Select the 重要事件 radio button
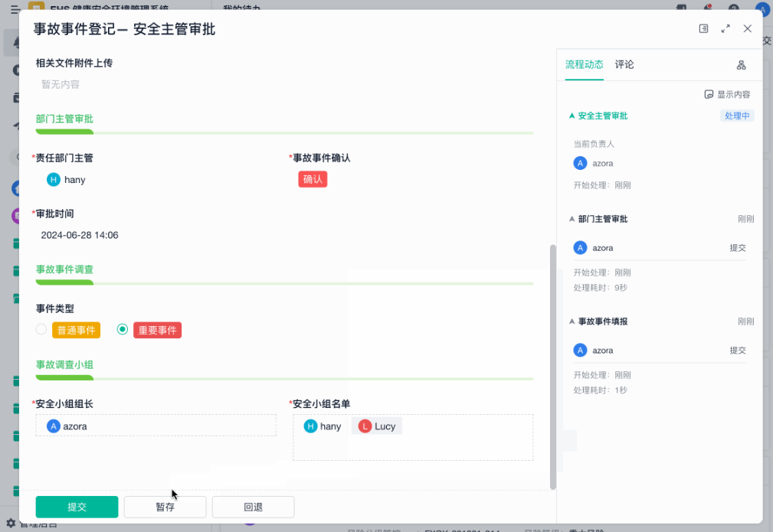The image size is (773, 532). (123, 329)
